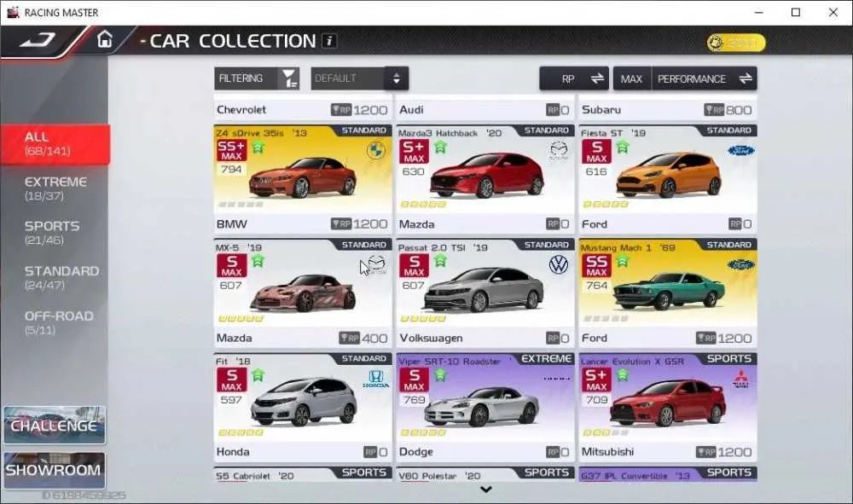The height and width of the screenshot is (504, 853).
Task: Open the Car Collection info icon
Action: [329, 41]
